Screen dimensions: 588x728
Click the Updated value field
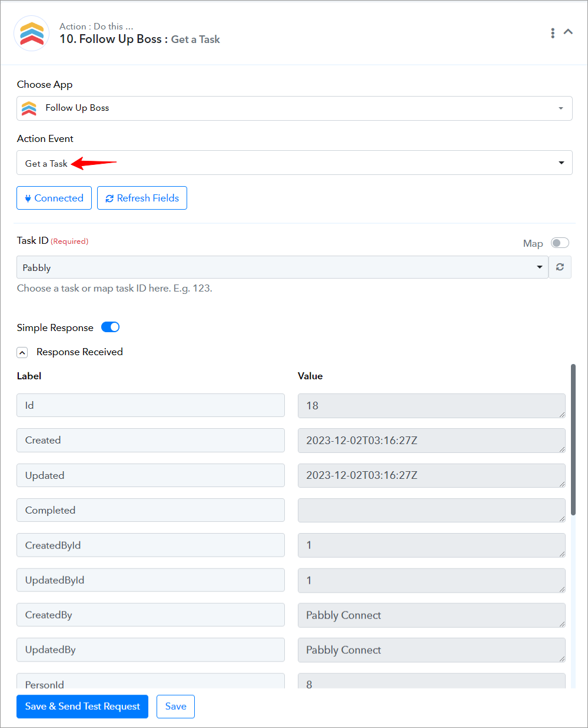coord(431,475)
